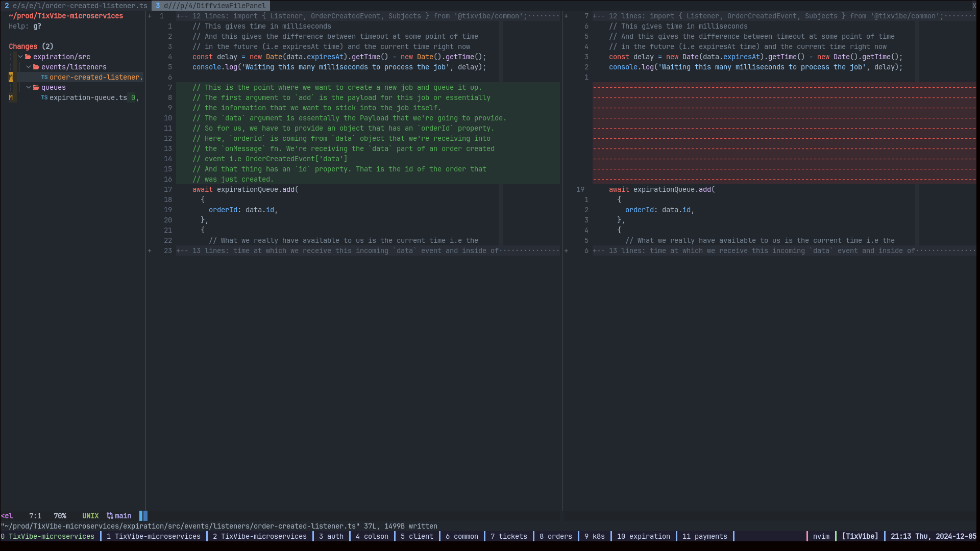Open expiration-queue.ts in the changes list
The image size is (980, 551).
[88, 98]
